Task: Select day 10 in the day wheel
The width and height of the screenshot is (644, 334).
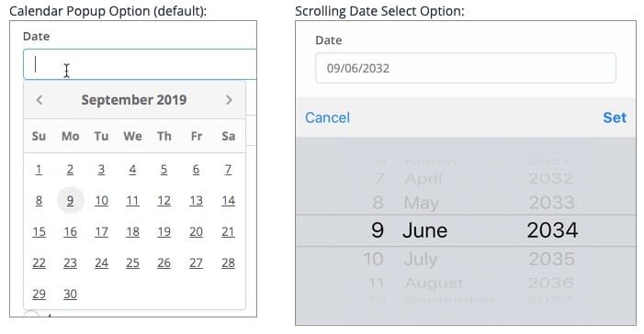Action: tap(373, 260)
